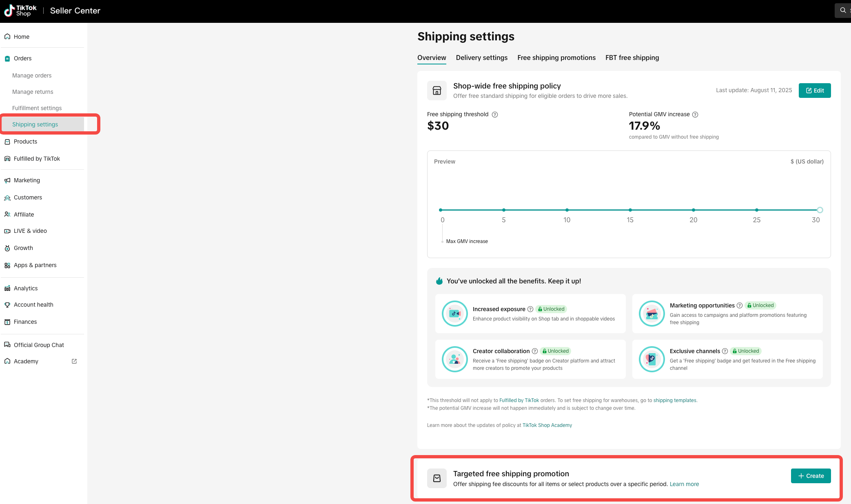Click info icon next to Creator collaboration

click(x=535, y=351)
